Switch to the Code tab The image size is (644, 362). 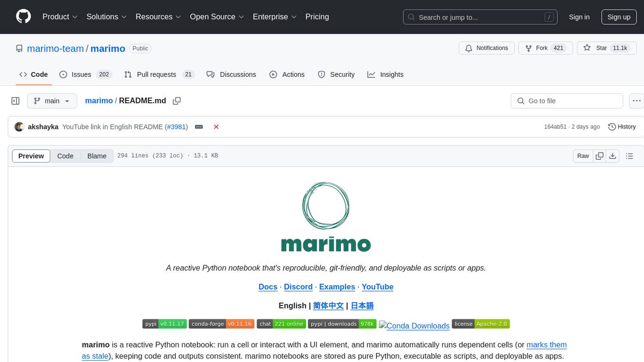tap(34, 74)
